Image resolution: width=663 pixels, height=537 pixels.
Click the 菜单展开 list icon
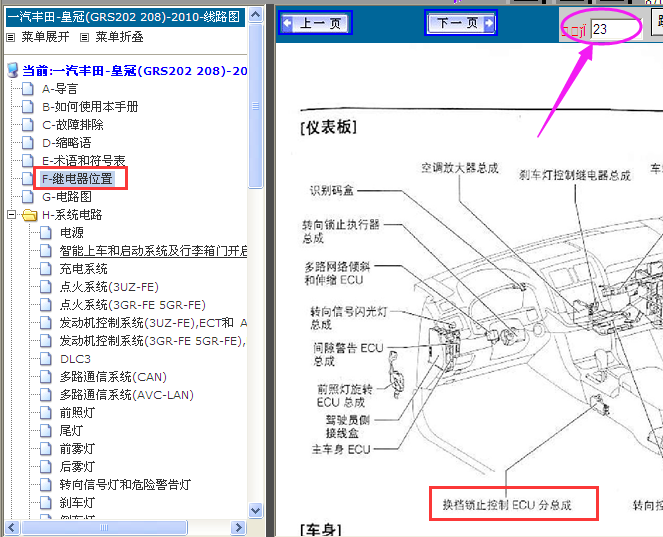pyautogui.click(x=11, y=38)
